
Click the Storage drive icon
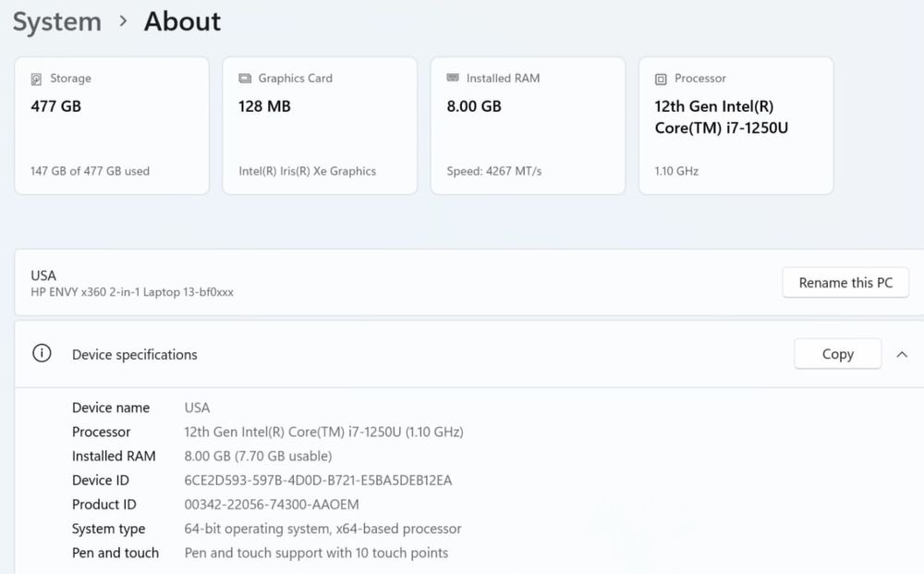[x=36, y=79]
